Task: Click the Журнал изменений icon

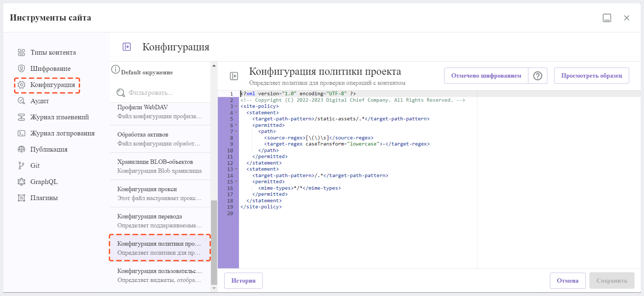Action: 22,117
